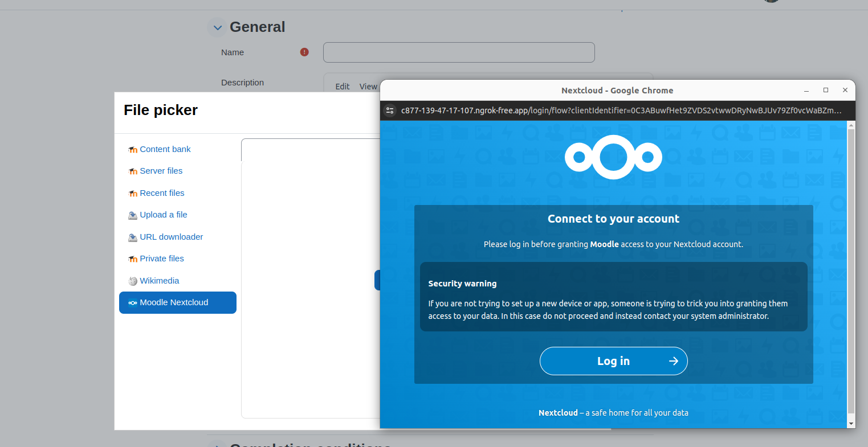Open the Edit menu in Description editor
Image resolution: width=868 pixels, height=447 pixels.
tap(343, 87)
